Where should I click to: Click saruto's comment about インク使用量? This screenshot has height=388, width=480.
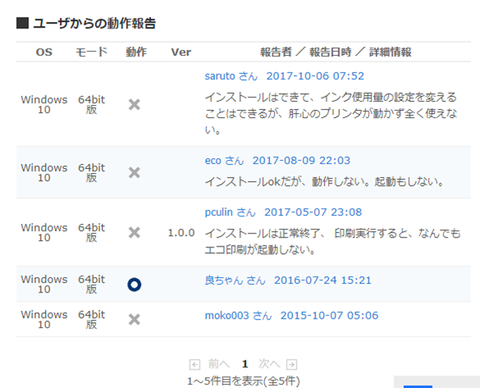point(331,113)
